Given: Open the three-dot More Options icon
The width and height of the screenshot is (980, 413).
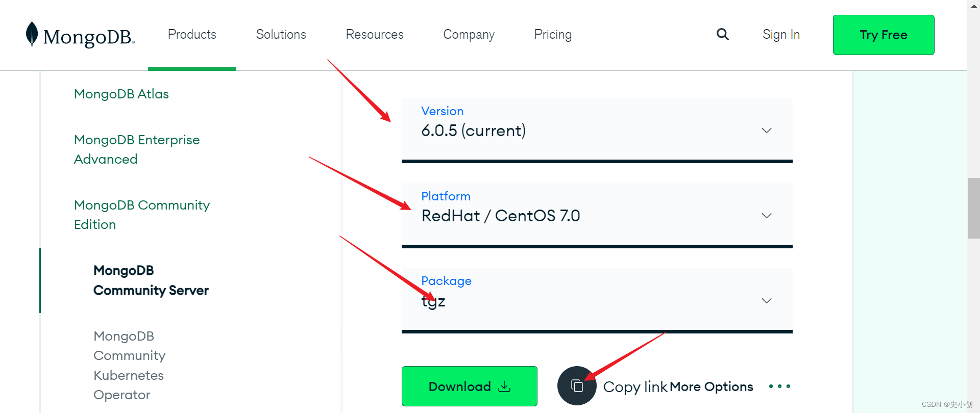Looking at the screenshot, I should [x=780, y=386].
